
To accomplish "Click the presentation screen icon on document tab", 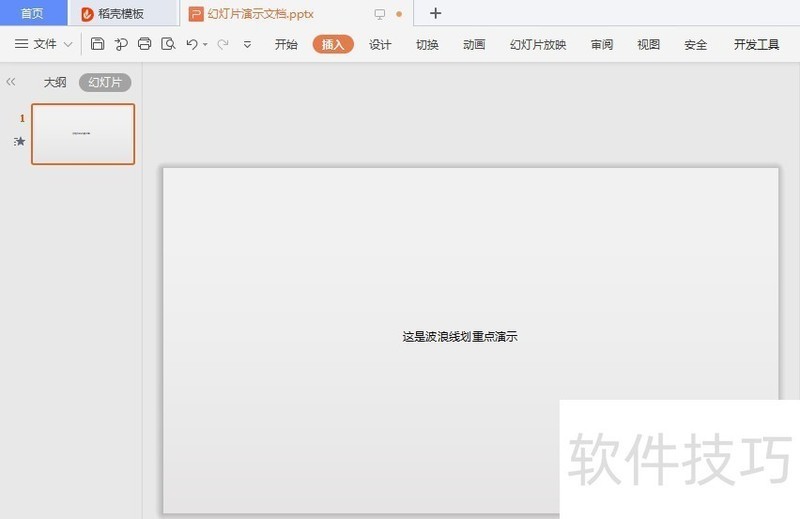I will [x=380, y=14].
